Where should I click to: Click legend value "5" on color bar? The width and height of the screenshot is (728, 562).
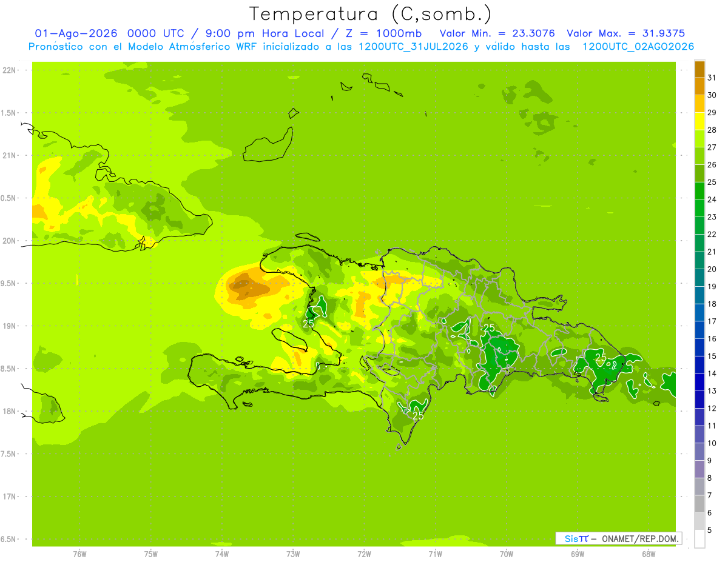click(710, 530)
